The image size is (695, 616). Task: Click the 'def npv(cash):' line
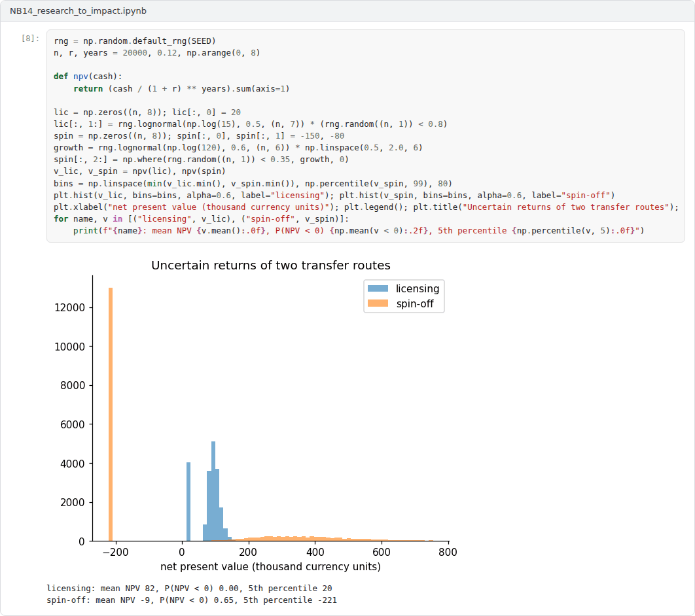(88, 77)
